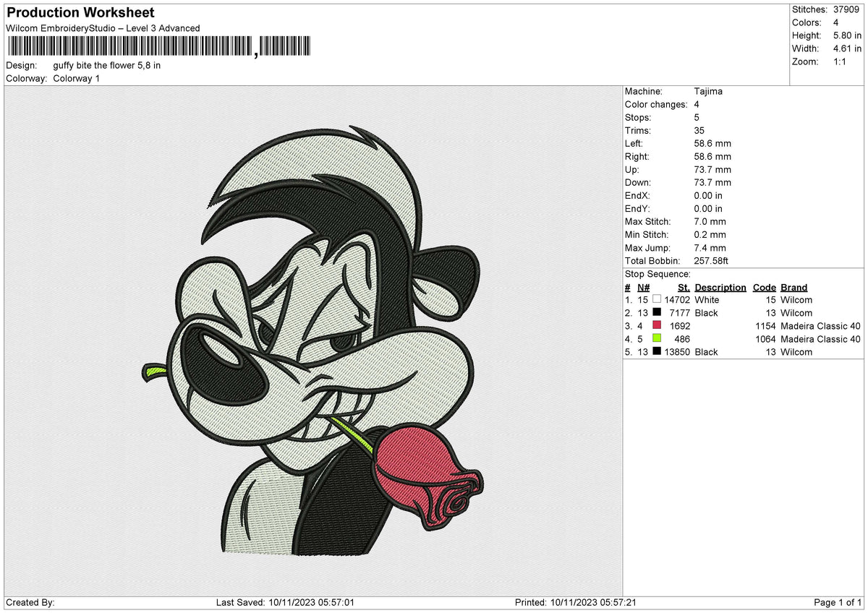
Task: Click the stitch count '13850' in stop 5
Action: (677, 351)
